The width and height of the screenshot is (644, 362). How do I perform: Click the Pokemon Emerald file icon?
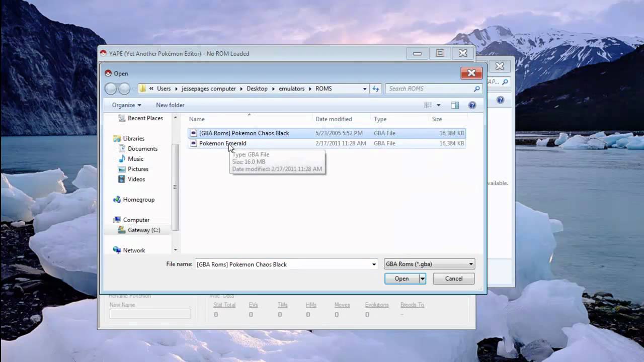(194, 143)
